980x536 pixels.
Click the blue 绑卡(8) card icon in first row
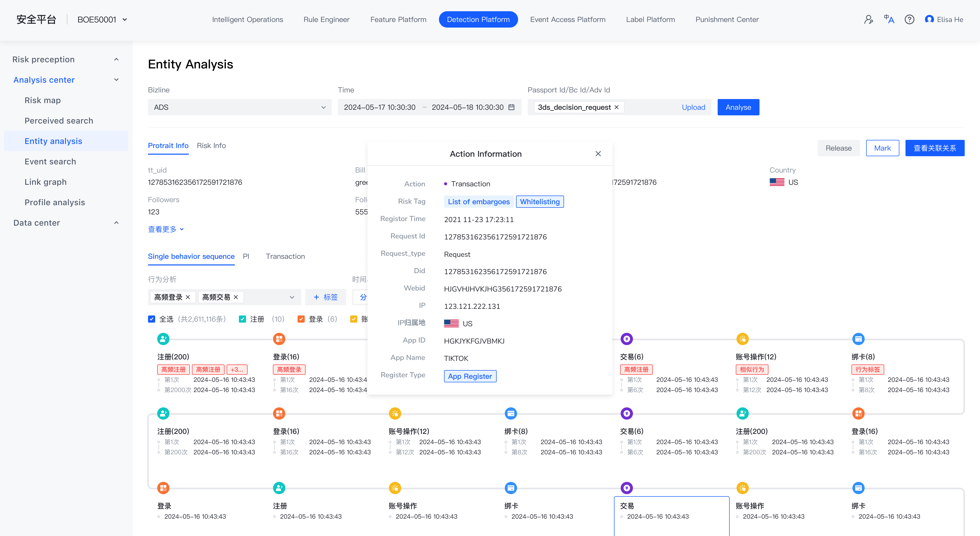(858, 338)
